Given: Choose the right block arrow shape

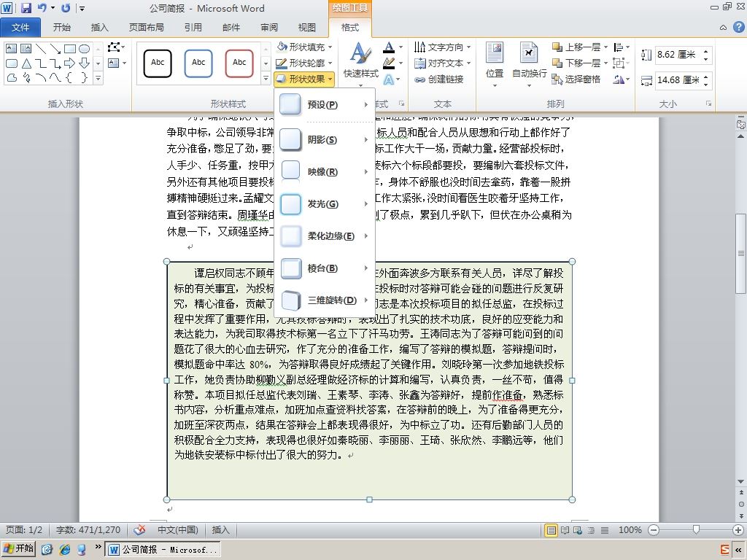Looking at the screenshot, I should (69, 63).
